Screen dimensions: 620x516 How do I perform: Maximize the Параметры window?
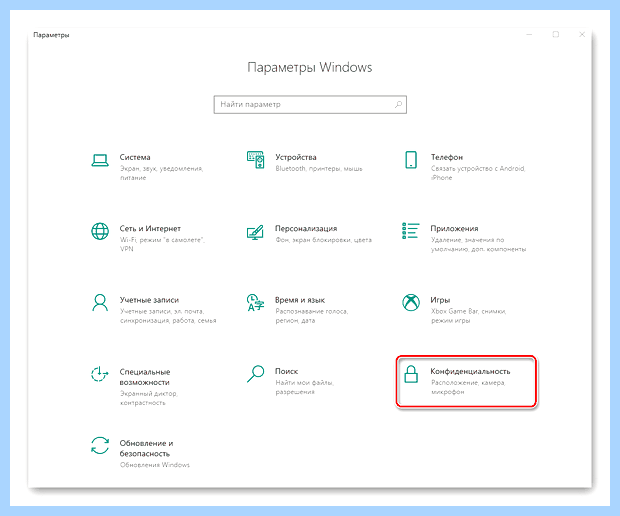[x=556, y=35]
